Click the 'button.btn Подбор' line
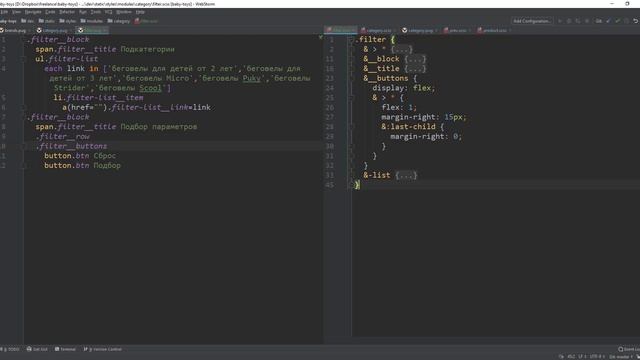 point(82,166)
